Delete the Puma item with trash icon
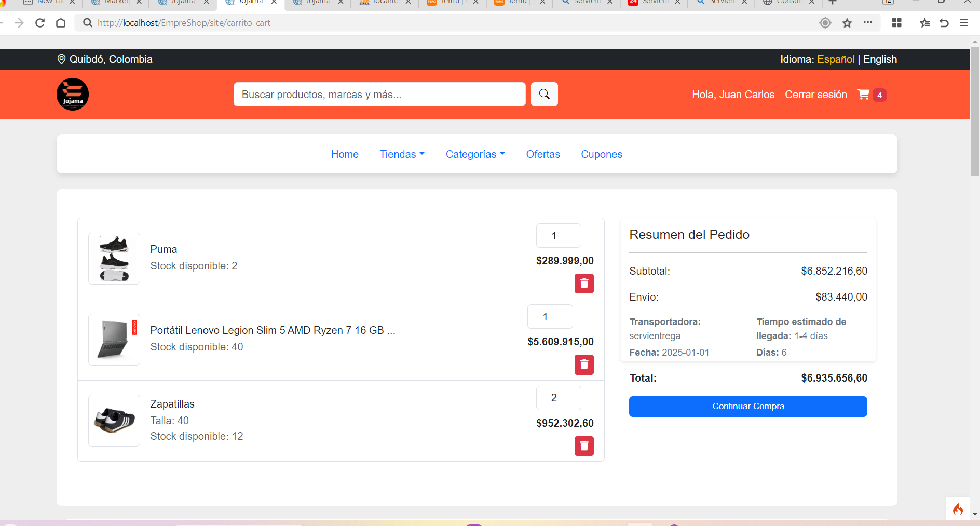 pyautogui.click(x=584, y=284)
